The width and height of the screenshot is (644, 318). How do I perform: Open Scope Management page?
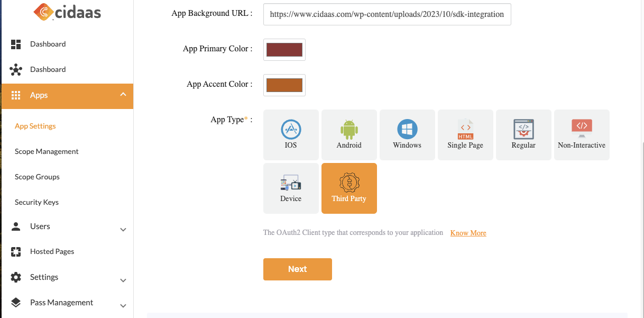pyautogui.click(x=47, y=151)
